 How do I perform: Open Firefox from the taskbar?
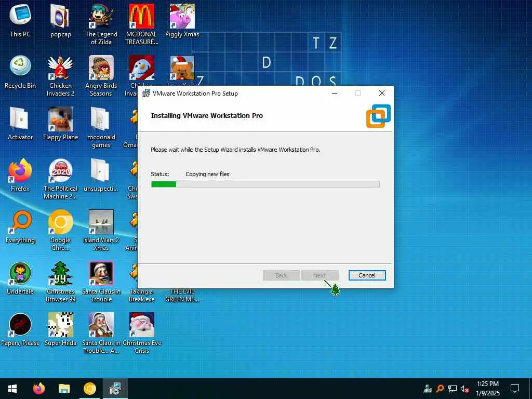tap(38, 389)
